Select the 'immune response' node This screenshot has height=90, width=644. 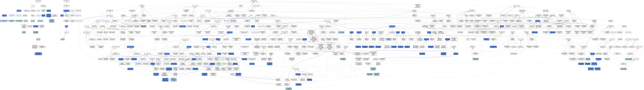(x=328, y=21)
